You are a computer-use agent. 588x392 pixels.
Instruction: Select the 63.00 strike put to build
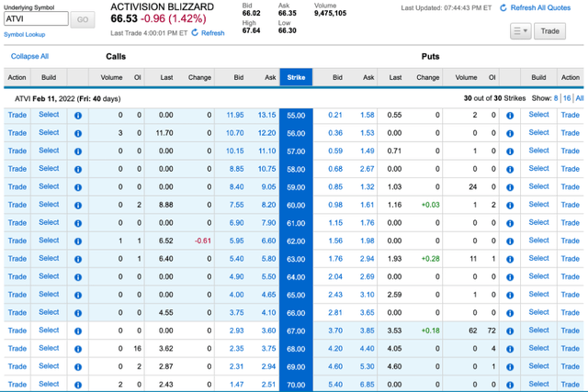click(539, 258)
